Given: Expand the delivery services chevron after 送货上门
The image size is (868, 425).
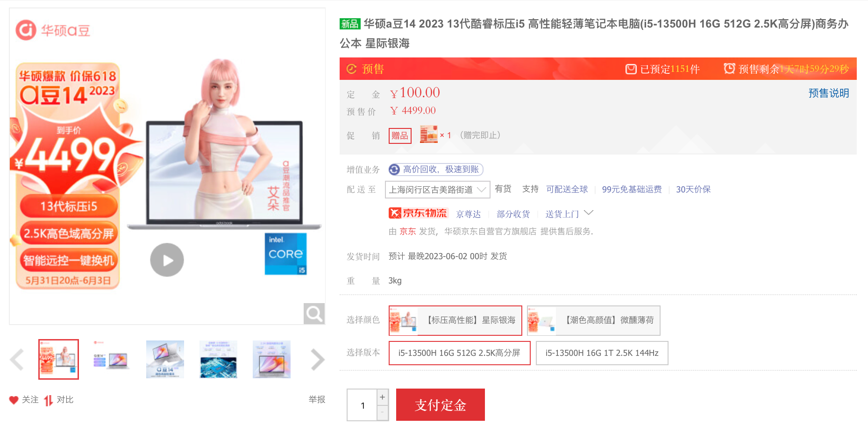Looking at the screenshot, I should (x=589, y=213).
